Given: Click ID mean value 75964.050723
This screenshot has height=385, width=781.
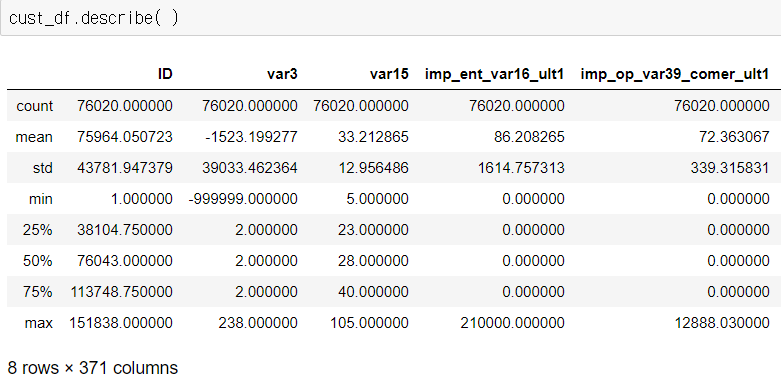Looking at the screenshot, I should point(125,137).
